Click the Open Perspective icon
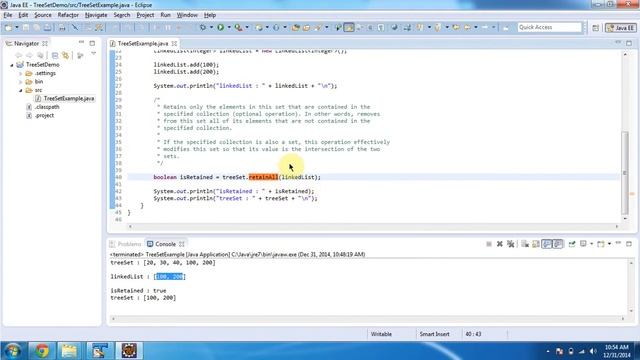This screenshot has width=640, height=360. tap(596, 28)
